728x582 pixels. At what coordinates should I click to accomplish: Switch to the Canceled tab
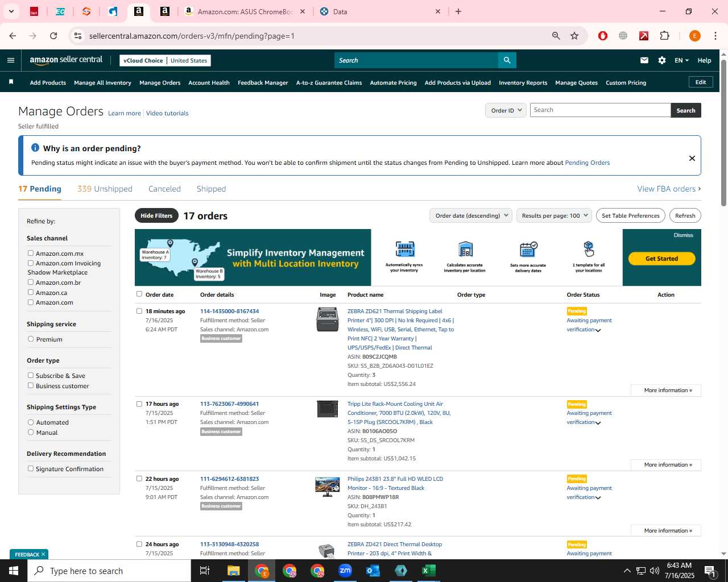[x=164, y=189]
